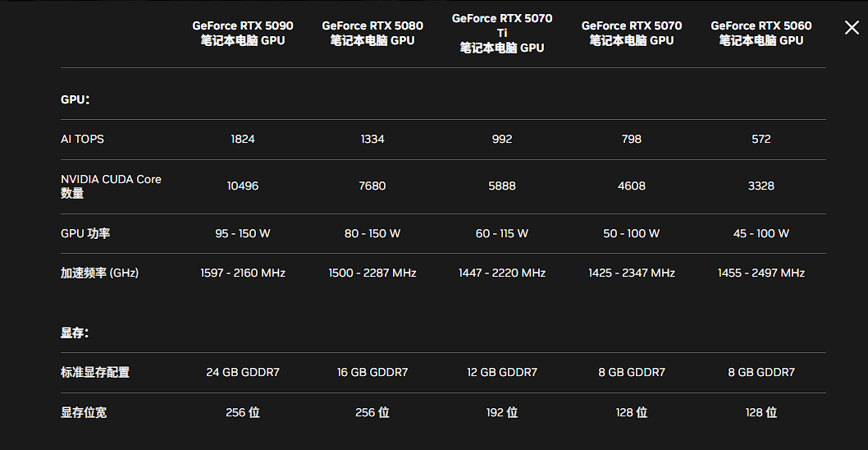Screen dimensions: 868x450
Task: Click the 60 - 115 W power cell
Action: pos(502,233)
